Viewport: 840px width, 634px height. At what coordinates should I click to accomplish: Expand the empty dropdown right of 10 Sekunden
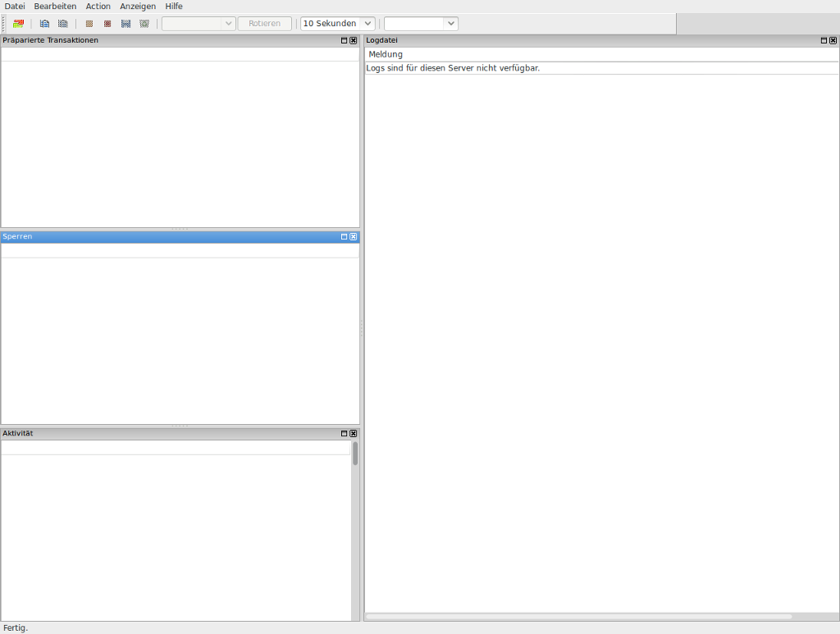(421, 24)
